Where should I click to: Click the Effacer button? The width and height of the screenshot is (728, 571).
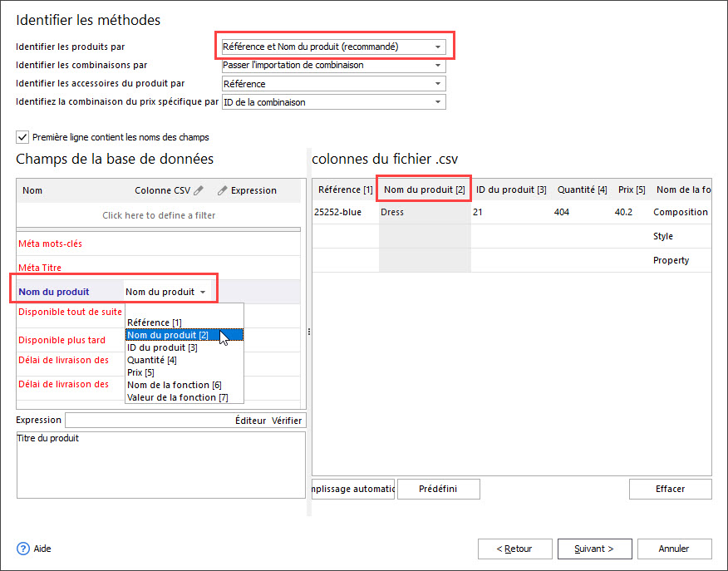pos(670,489)
